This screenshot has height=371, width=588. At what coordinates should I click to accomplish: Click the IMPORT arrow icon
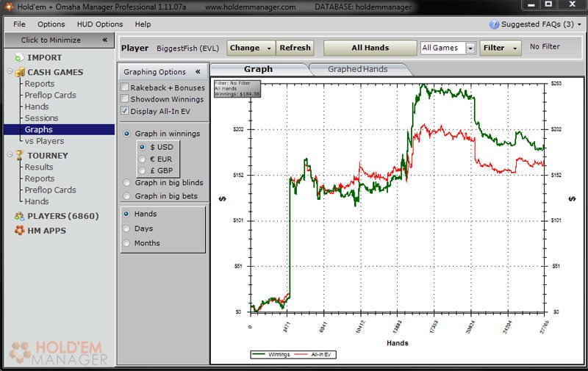pos(18,58)
